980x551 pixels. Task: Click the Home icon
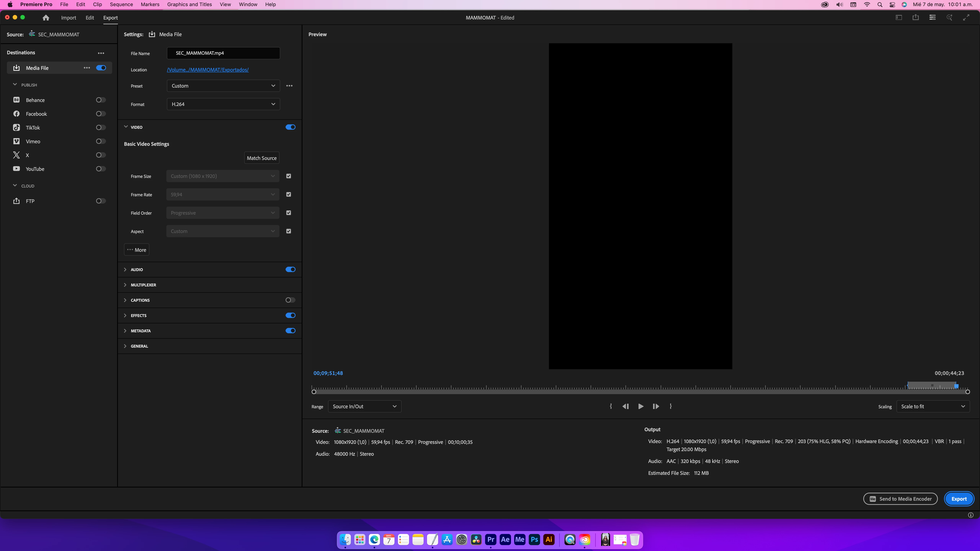(46, 18)
